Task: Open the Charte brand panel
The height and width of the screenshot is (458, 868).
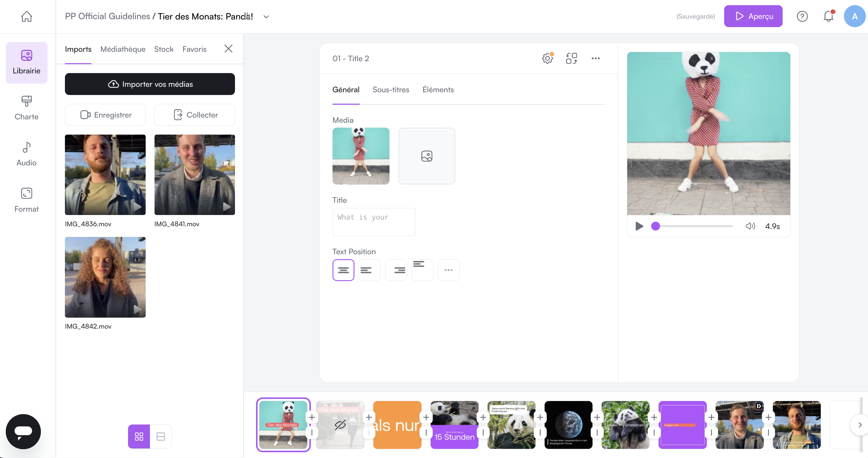Action: (26, 108)
